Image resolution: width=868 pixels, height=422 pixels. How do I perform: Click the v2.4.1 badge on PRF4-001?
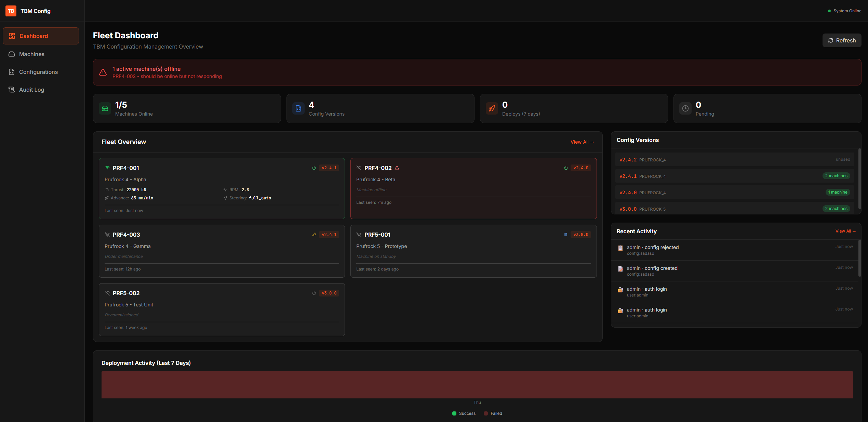click(329, 168)
